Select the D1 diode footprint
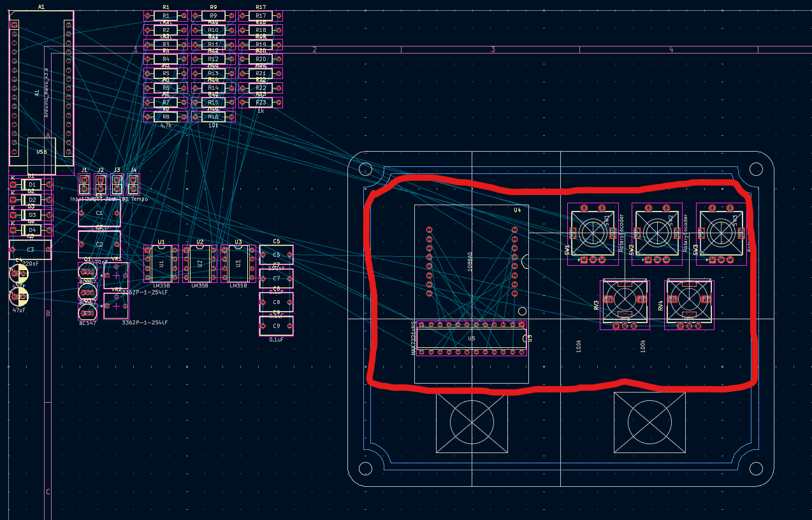Viewport: 812px width, 520px height. tap(31, 185)
